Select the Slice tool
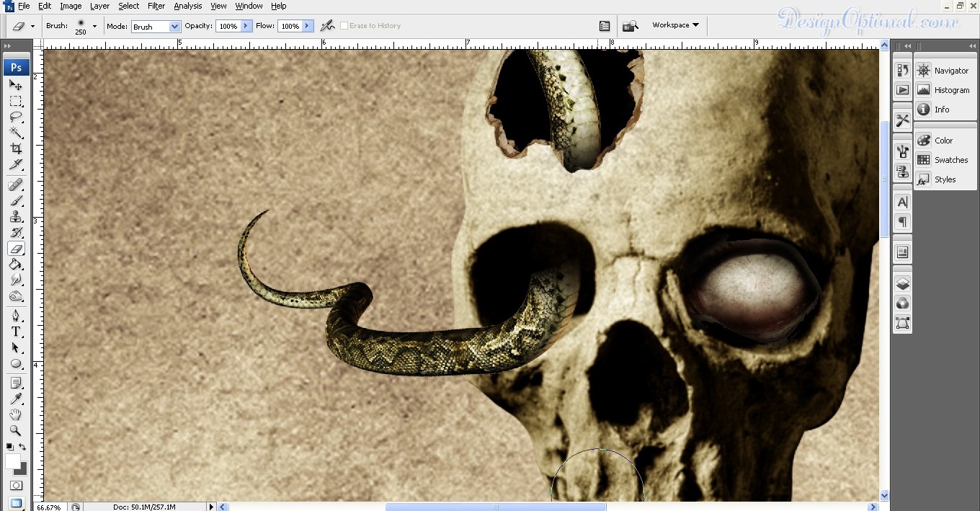 (16, 165)
